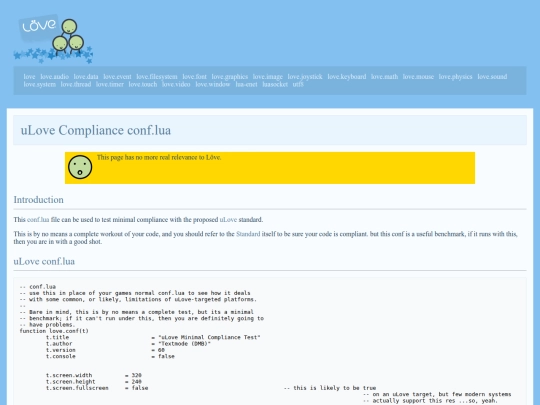Open the Standard link in the paragraph
This screenshot has height=405, width=540.
click(x=248, y=234)
